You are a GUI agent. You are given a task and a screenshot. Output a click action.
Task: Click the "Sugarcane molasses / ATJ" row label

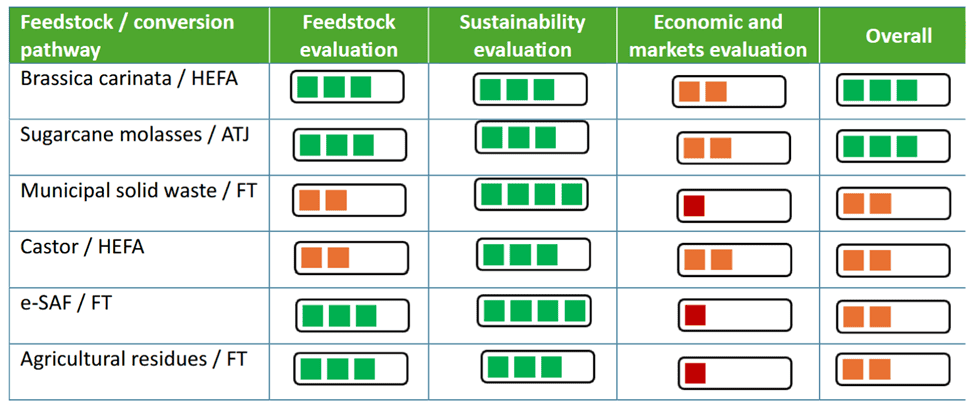click(134, 135)
